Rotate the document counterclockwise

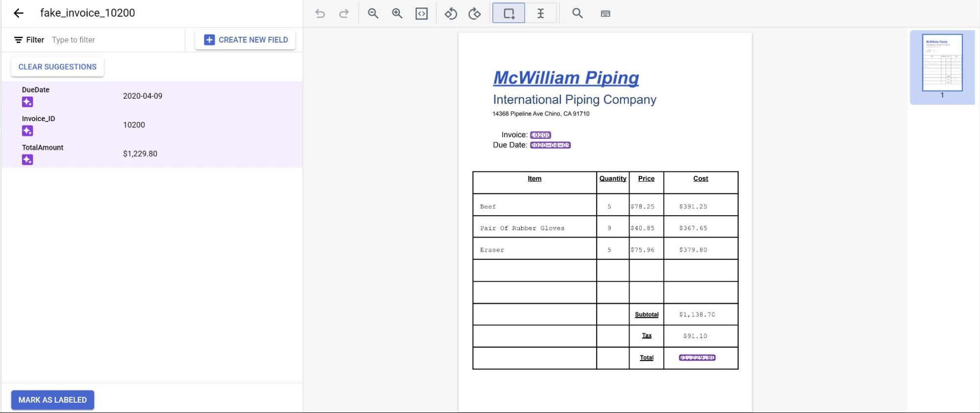point(451,14)
